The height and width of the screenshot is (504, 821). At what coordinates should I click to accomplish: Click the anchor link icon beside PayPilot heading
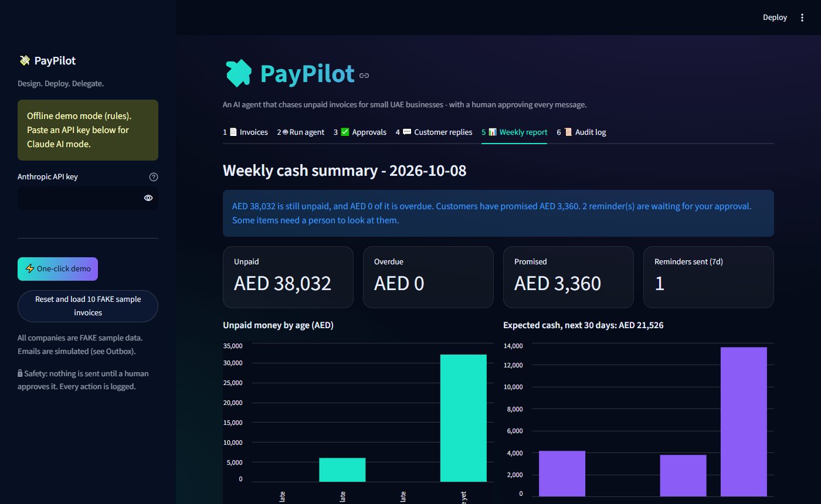tap(364, 76)
